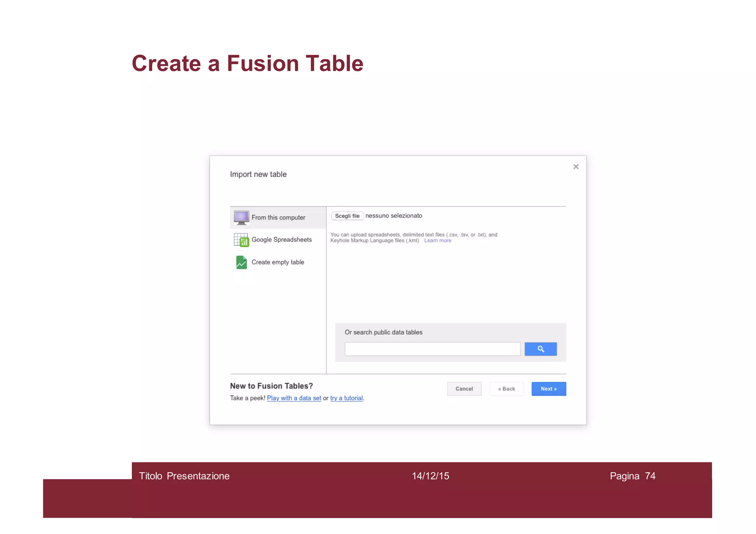
Task: Click the Cancel button
Action: tap(464, 389)
